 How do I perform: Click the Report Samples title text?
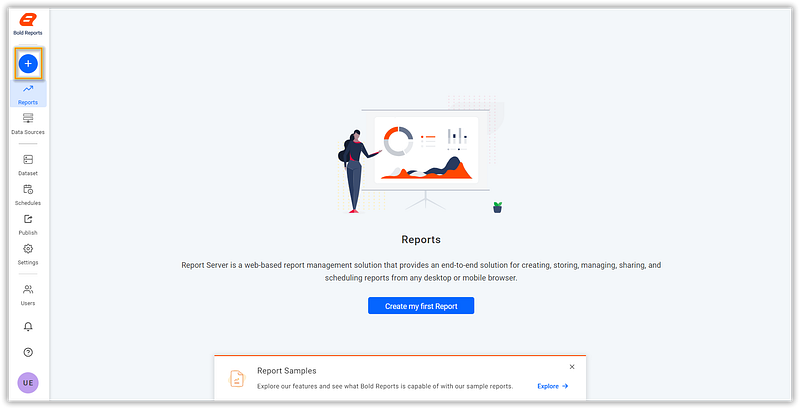[287, 371]
